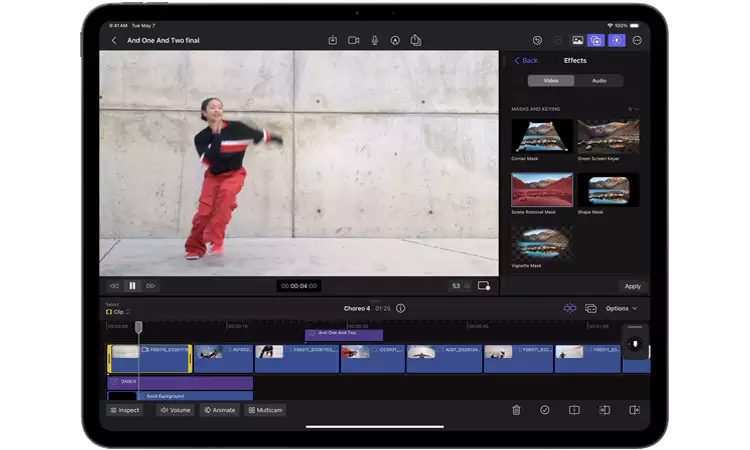The width and height of the screenshot is (750, 450).
Task: Apply the selected effect
Action: (632, 286)
